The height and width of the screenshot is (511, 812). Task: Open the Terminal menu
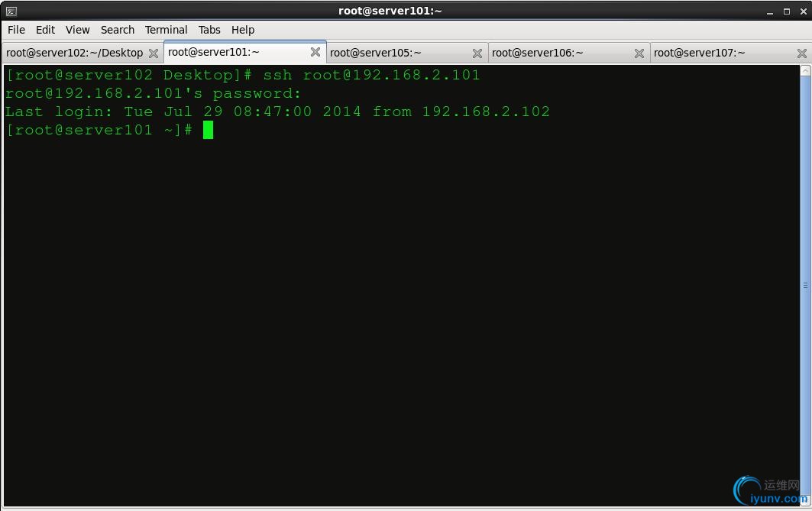[x=167, y=30]
